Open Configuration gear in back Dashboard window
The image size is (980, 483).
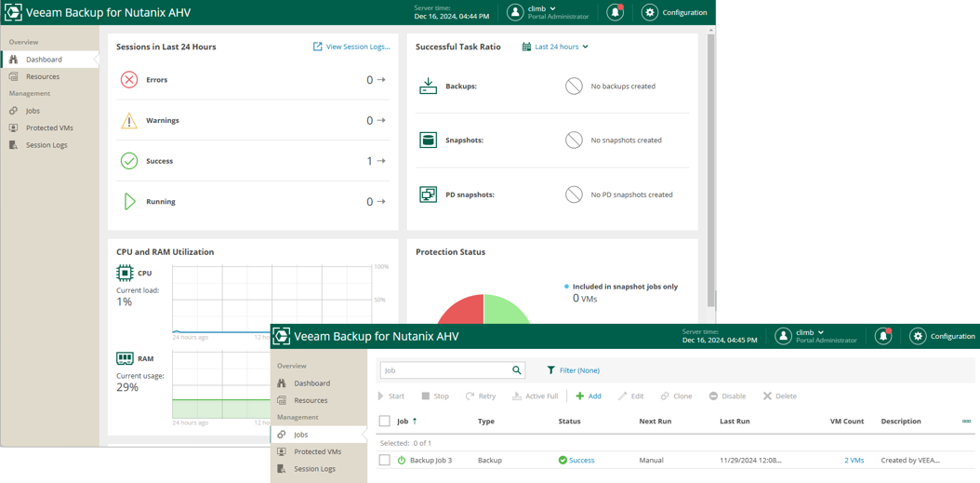click(x=651, y=12)
